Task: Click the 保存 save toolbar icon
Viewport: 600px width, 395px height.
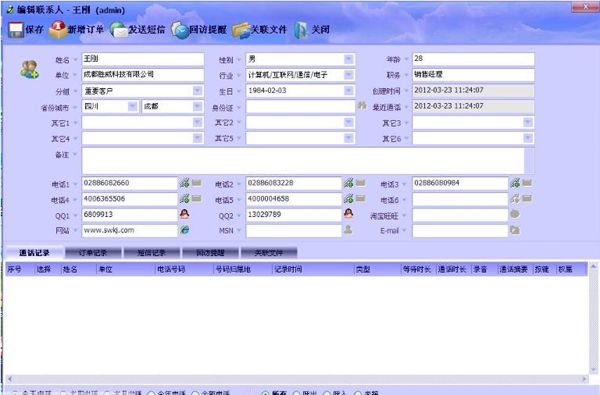Action: (x=16, y=30)
